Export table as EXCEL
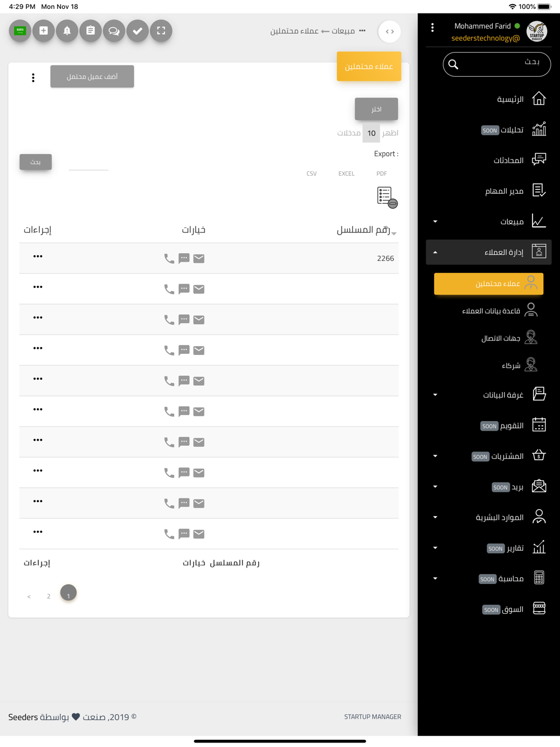 (x=347, y=174)
